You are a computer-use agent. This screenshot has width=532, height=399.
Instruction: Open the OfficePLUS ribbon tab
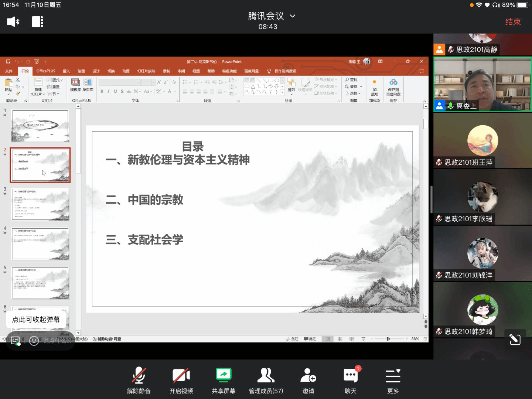point(46,71)
